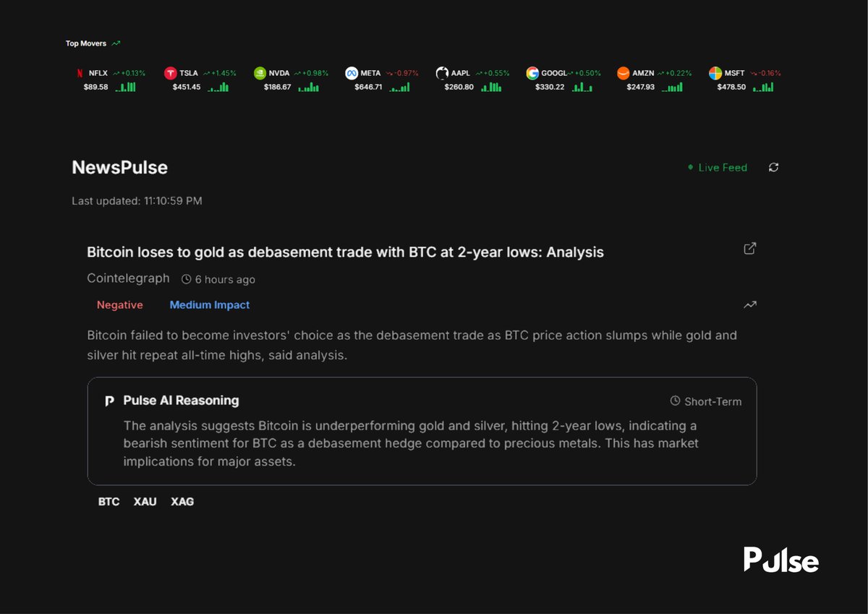This screenshot has width=868, height=614.
Task: Click the NVDA ticker symbol
Action: [x=279, y=73]
